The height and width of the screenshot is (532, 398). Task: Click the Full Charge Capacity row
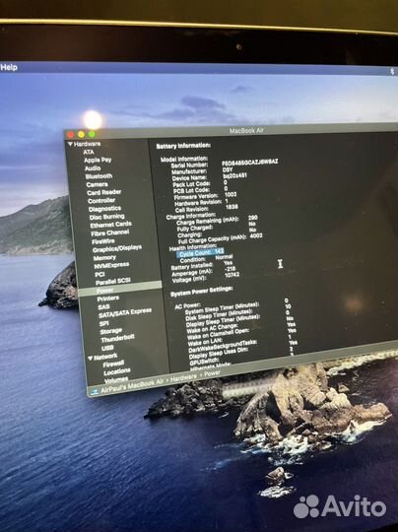221,237
